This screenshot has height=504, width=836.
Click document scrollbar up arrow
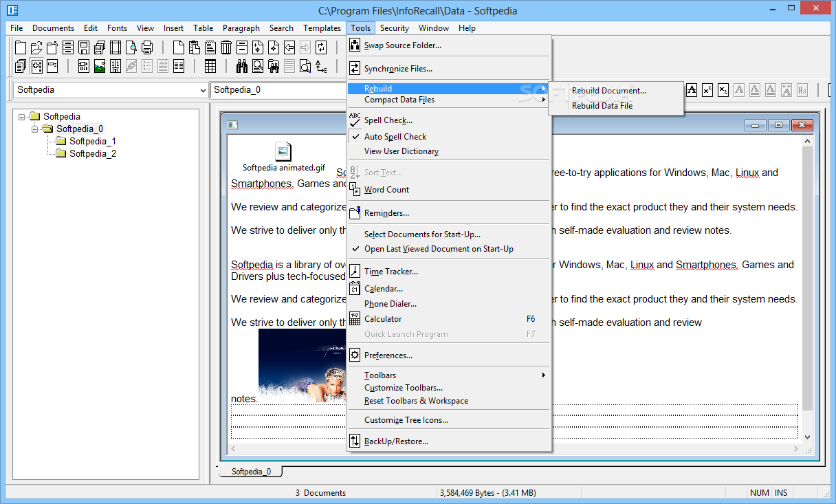pos(807,142)
